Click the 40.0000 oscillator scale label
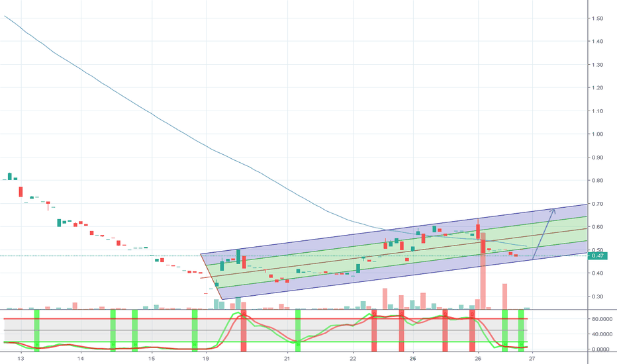The width and height of the screenshot is (617, 364). [602, 334]
